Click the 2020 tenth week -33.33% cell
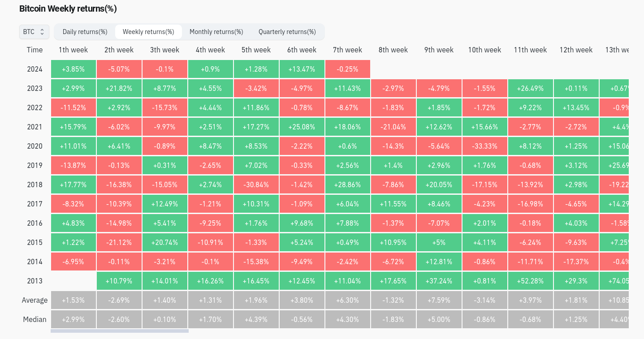Screen dimensions: 644x339 pyautogui.click(x=485, y=146)
